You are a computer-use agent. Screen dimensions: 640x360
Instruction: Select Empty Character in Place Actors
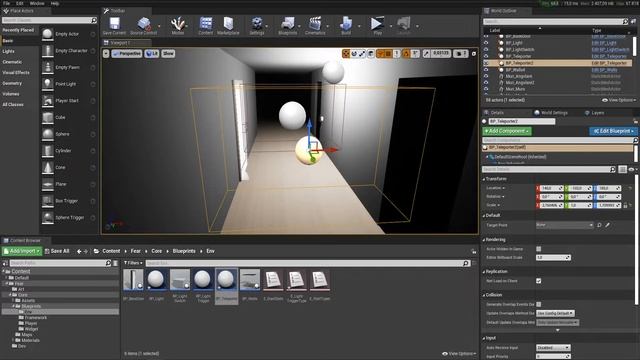pyautogui.click(x=69, y=51)
